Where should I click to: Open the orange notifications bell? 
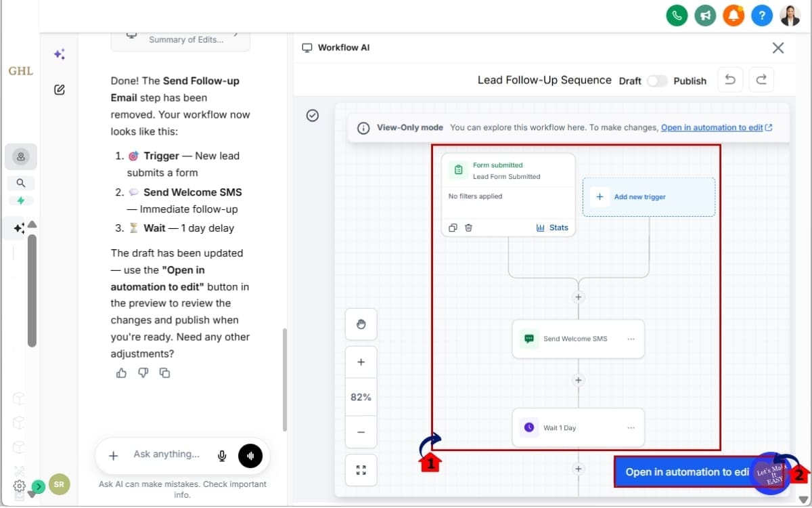[734, 15]
